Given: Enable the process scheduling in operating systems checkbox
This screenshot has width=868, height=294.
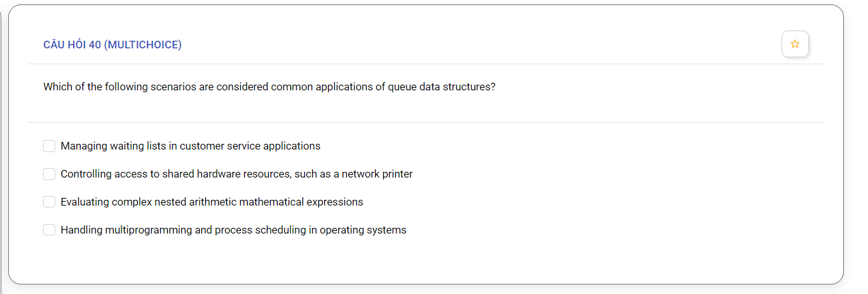Looking at the screenshot, I should pyautogui.click(x=49, y=230).
